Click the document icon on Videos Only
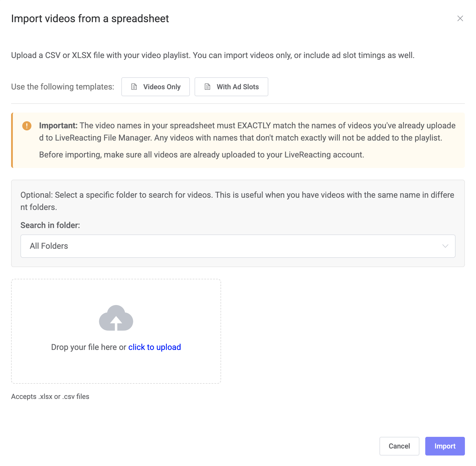Viewport: 476px width, 466px height. point(134,87)
